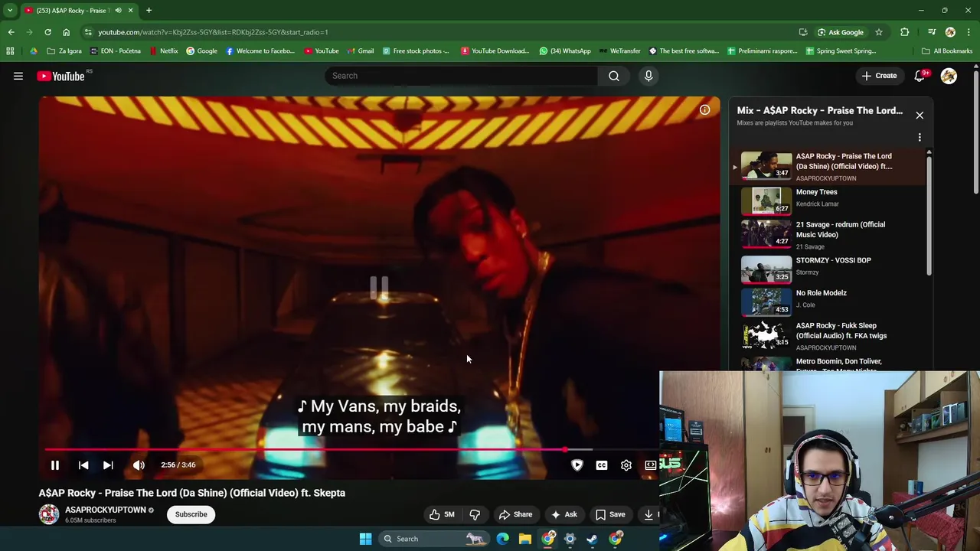Share the video
This screenshot has width=980, height=551.
(x=515, y=514)
